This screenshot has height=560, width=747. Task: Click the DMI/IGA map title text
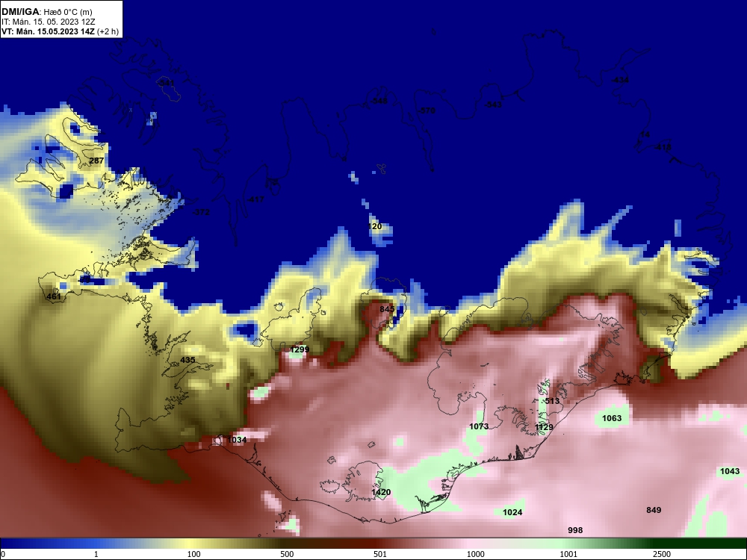pyautogui.click(x=46, y=11)
